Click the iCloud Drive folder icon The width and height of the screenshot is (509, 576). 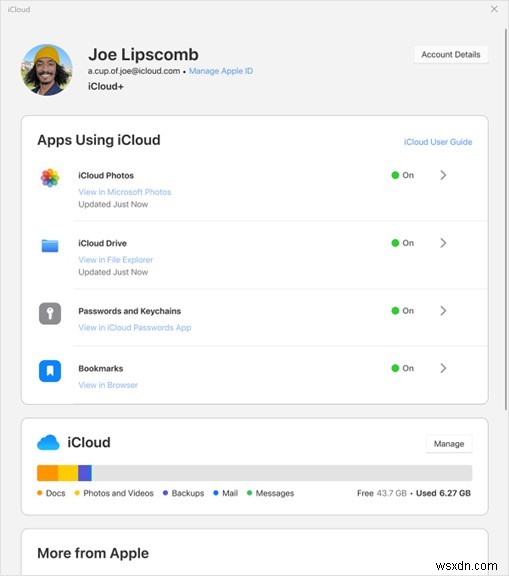tap(50, 246)
